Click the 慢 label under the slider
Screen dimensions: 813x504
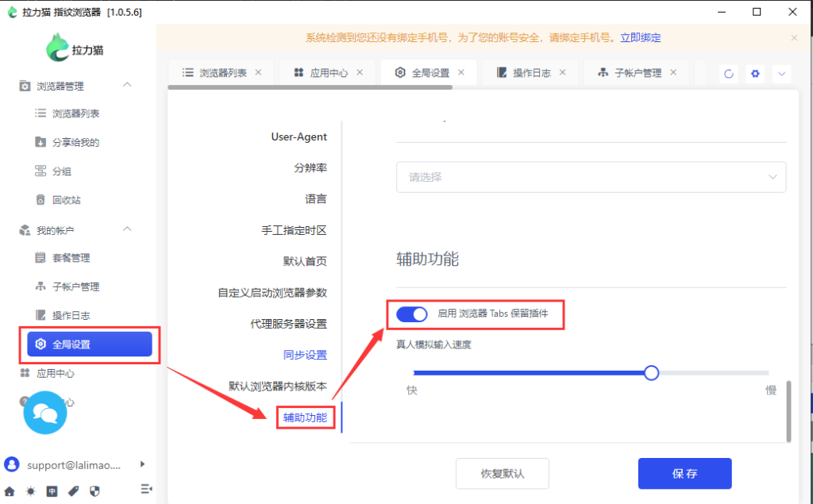click(771, 390)
